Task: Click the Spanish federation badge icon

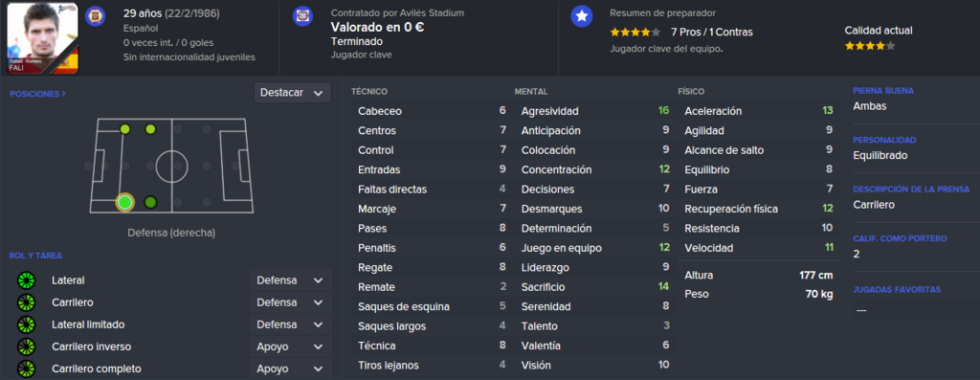Action: point(96,14)
